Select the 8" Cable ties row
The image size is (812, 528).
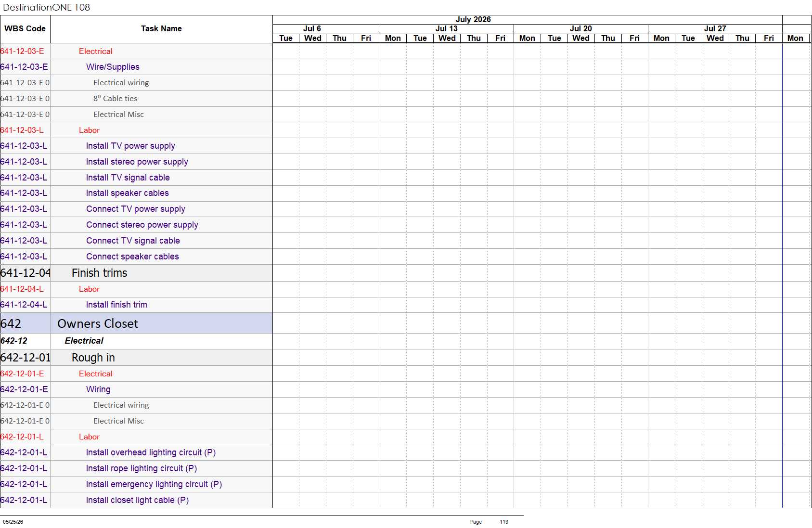pyautogui.click(x=136, y=99)
